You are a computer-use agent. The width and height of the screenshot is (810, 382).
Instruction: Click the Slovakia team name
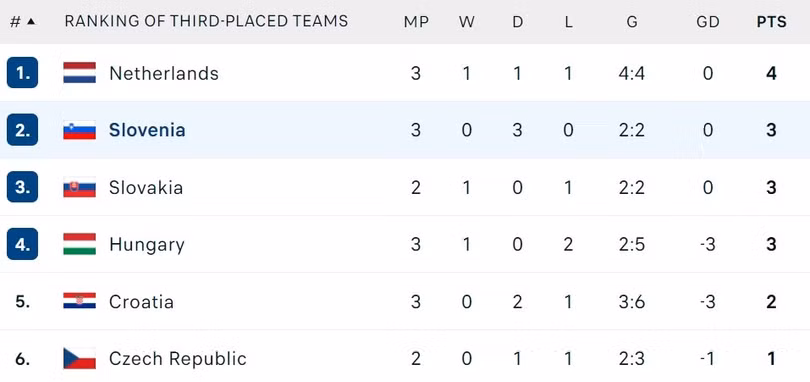(x=146, y=187)
